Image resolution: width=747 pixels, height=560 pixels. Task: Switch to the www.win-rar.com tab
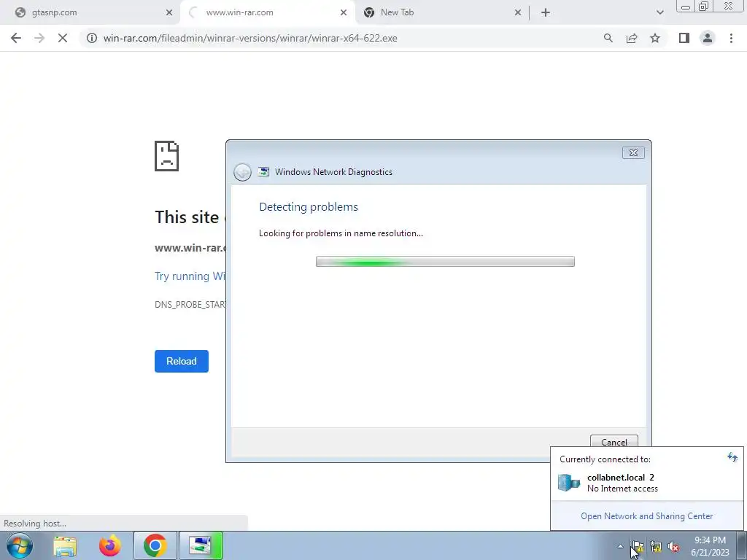pos(267,13)
